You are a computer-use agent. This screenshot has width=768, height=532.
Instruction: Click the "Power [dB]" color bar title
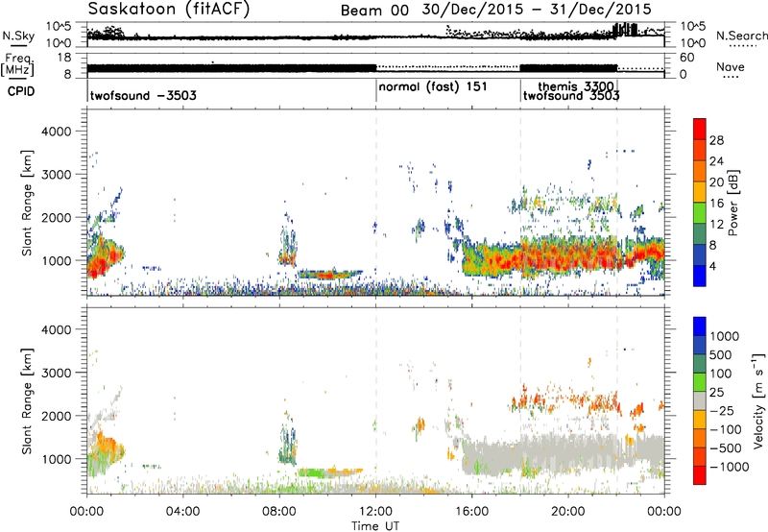point(732,203)
